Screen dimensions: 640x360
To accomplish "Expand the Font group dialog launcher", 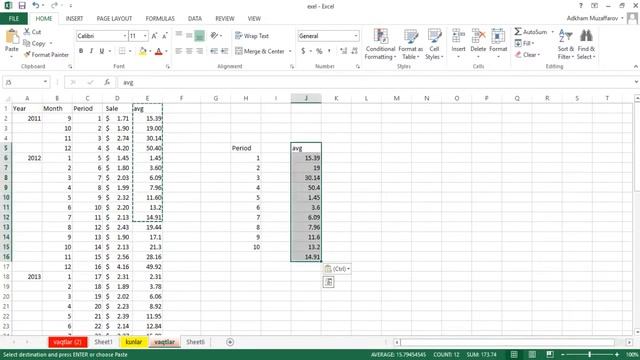I will (x=168, y=66).
